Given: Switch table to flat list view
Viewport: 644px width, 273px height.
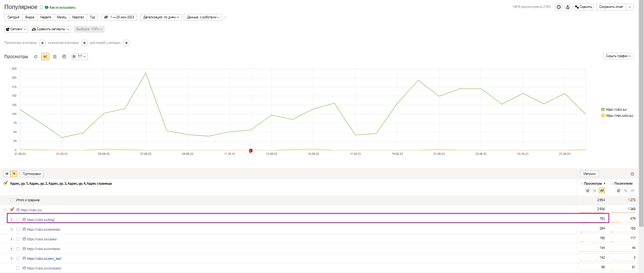Looking at the screenshot, I should [7, 174].
